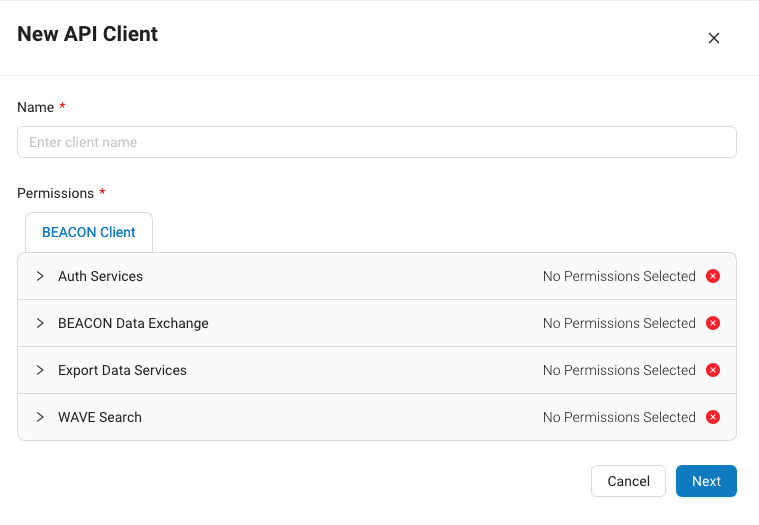Click the Name text input field
759x525 pixels.
377,142
